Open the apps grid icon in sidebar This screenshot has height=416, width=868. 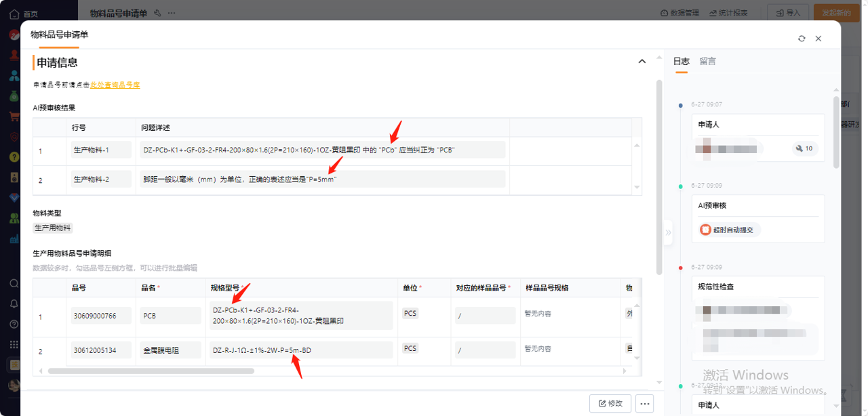coord(14,344)
